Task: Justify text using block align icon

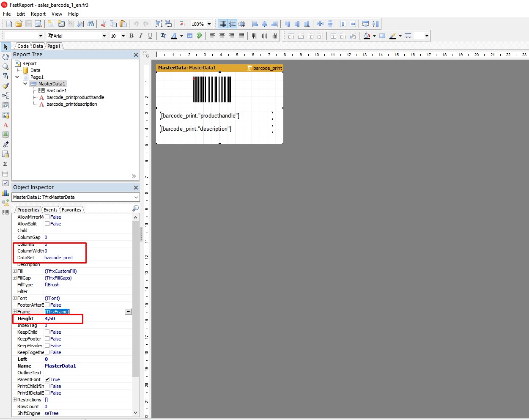Action: 241,36
